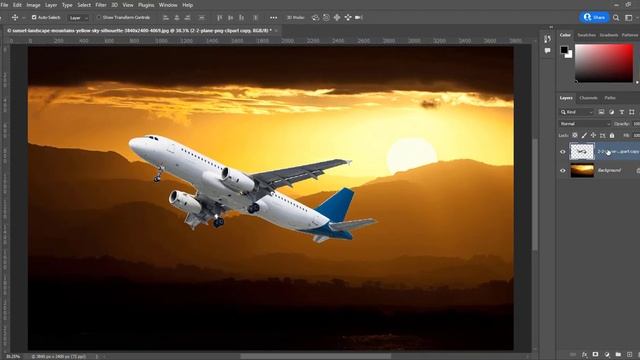Toggle prevent artboard auto-nesting lock

(x=602, y=135)
